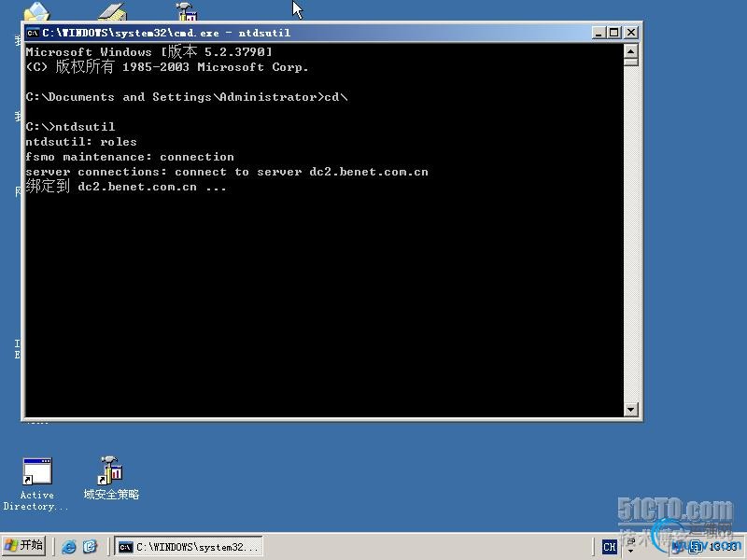Click the 'fsmo maintenance: connection' line
The image size is (747, 560).
click(x=130, y=157)
